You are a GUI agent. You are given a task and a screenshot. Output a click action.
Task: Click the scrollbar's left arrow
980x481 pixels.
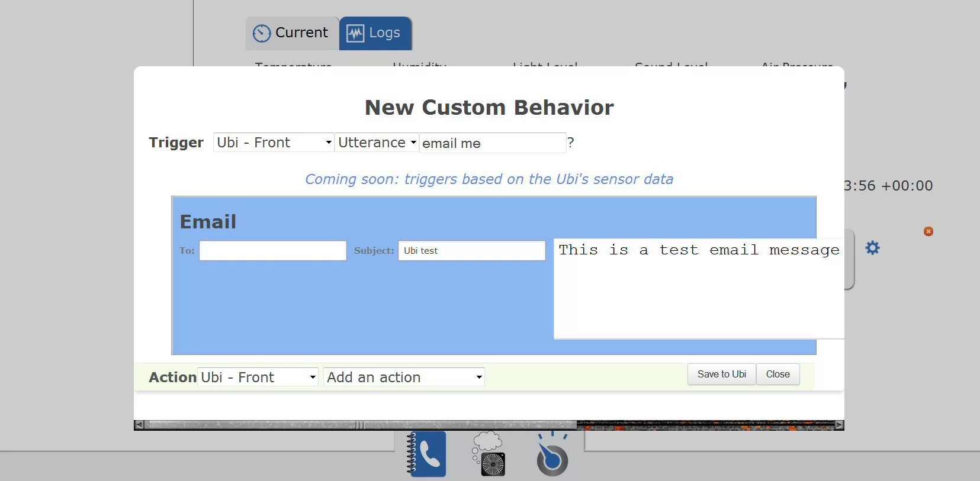(139, 425)
